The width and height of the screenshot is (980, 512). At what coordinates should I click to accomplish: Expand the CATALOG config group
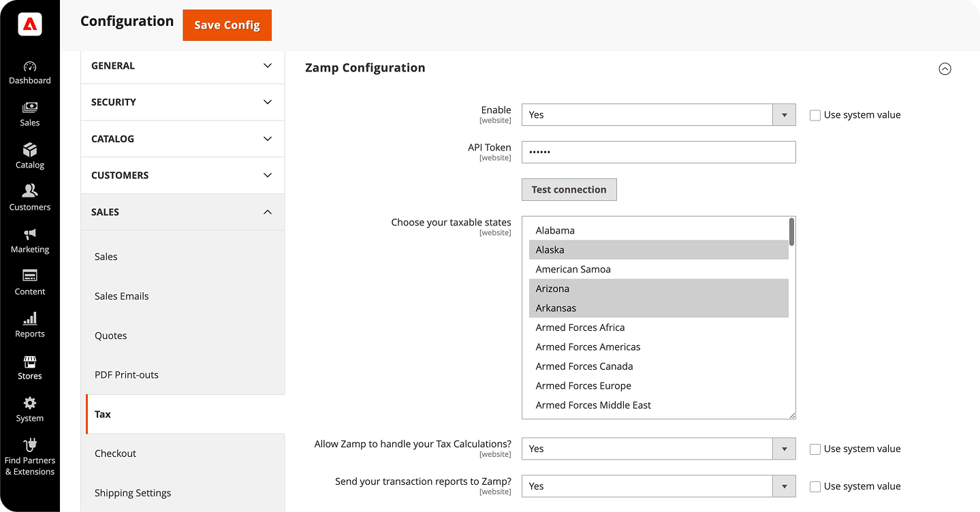(x=183, y=139)
